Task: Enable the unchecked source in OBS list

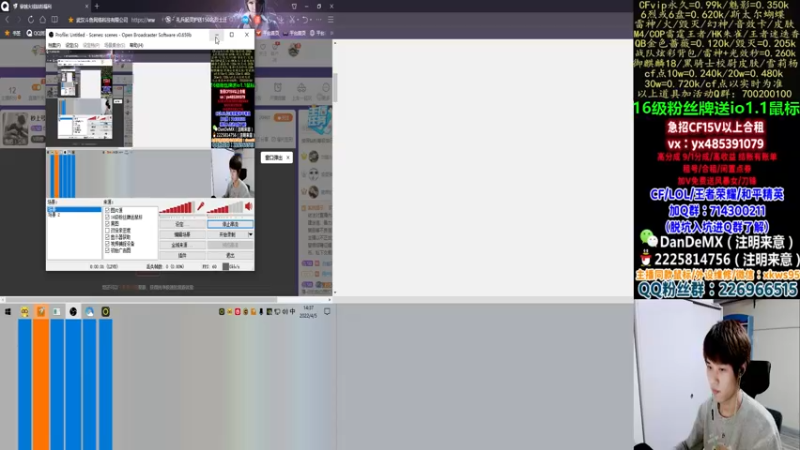Action: [107, 230]
